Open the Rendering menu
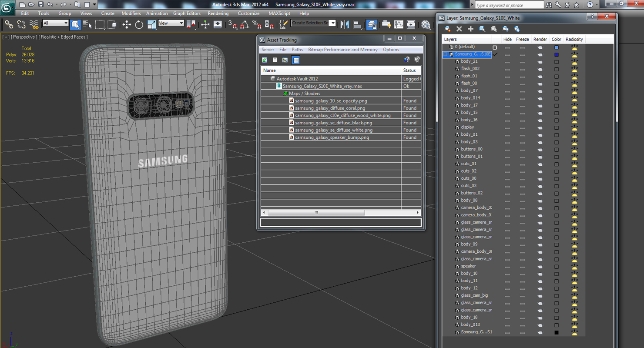The image size is (644, 348). [218, 13]
